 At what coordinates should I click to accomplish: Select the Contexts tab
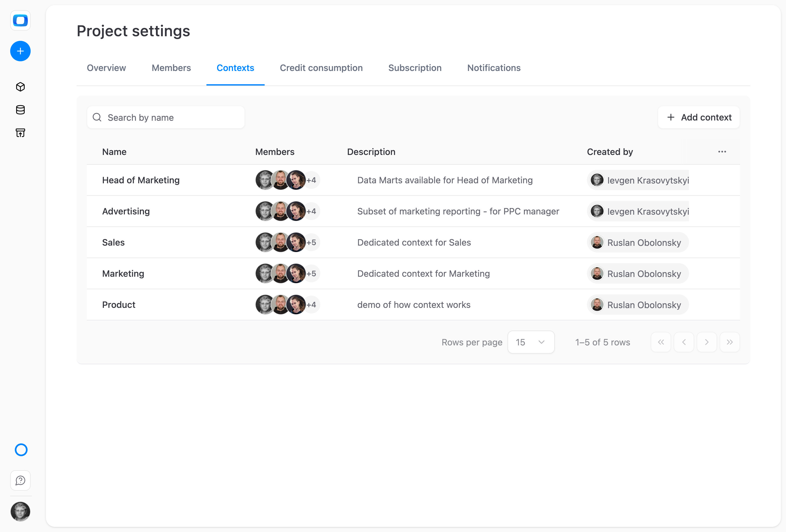pyautogui.click(x=235, y=68)
